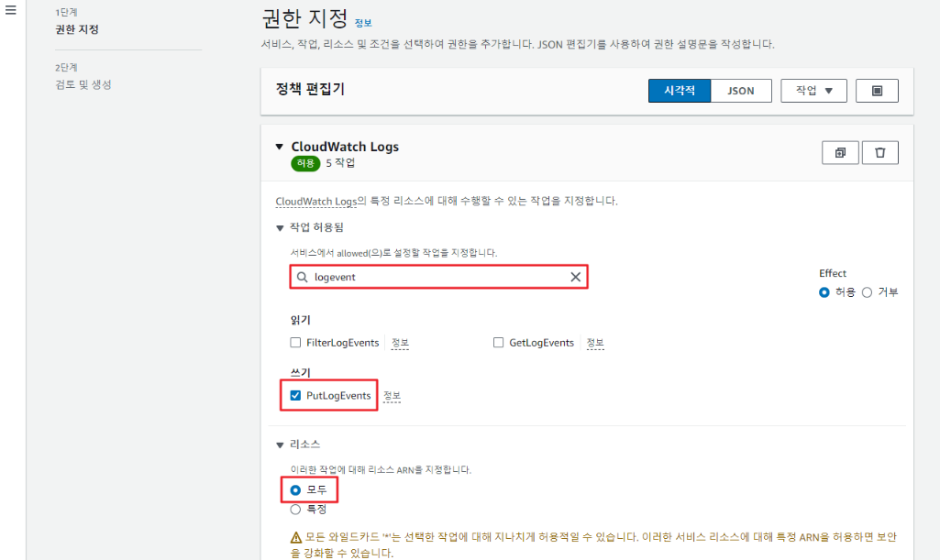Click inside the logevent action search field
The width and height of the screenshot is (940, 560).
(438, 277)
